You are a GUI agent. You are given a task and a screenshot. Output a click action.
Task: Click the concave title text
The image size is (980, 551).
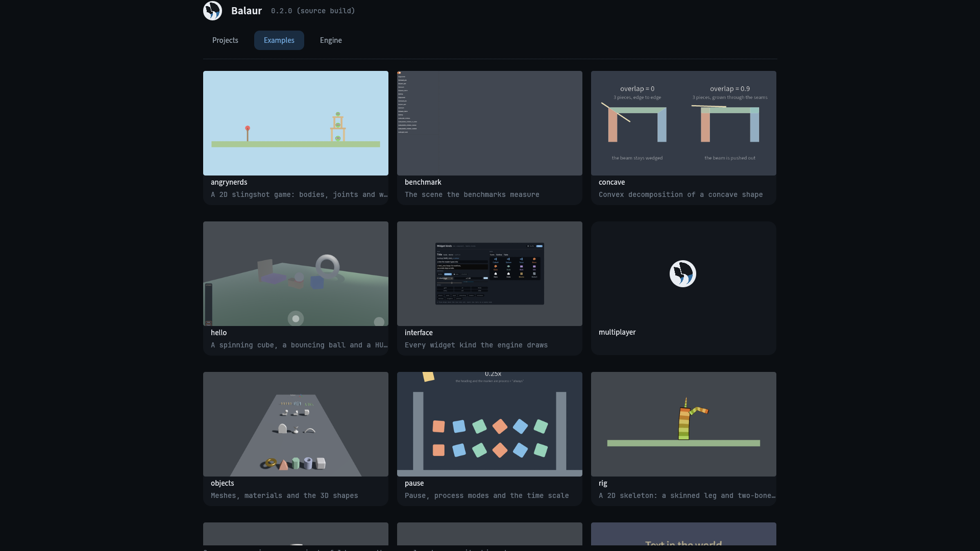[611, 182]
